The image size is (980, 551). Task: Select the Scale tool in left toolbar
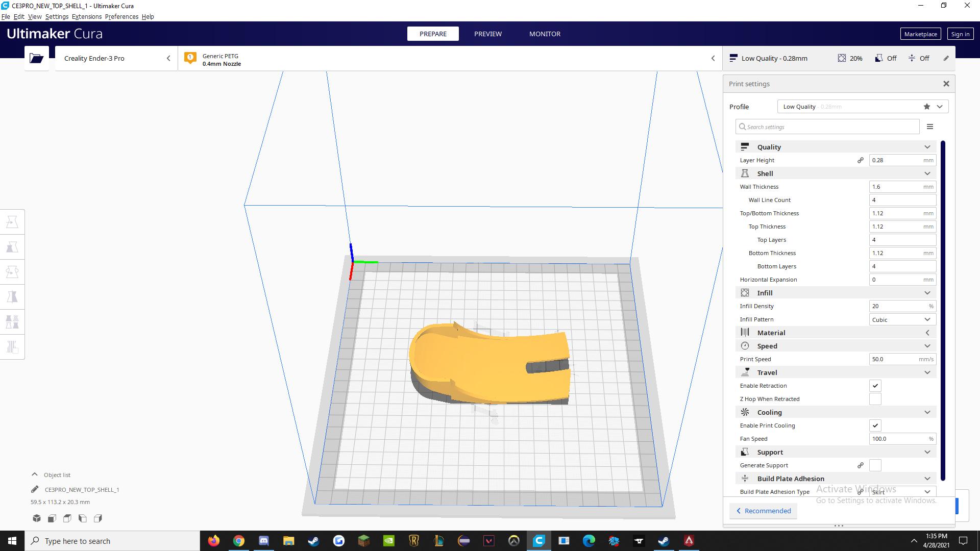coord(12,247)
